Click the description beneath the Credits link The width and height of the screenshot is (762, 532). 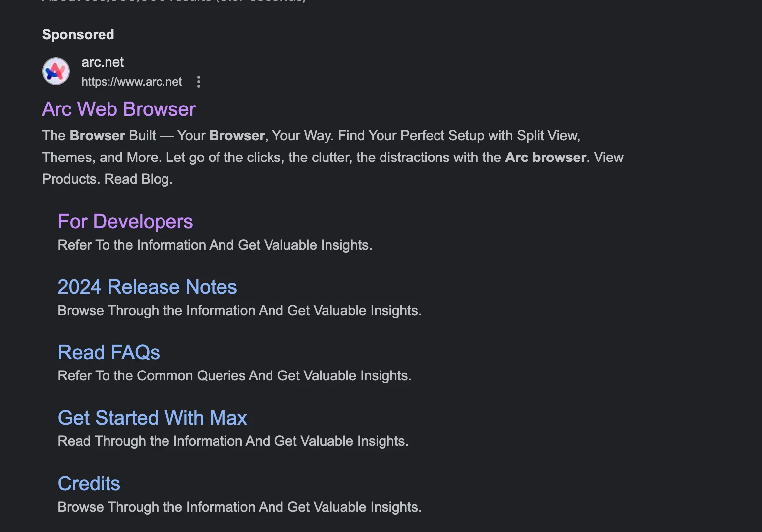[239, 507]
